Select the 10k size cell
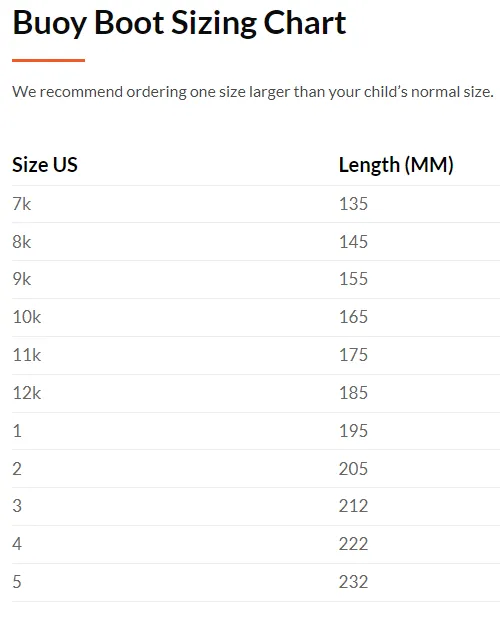 (27, 317)
